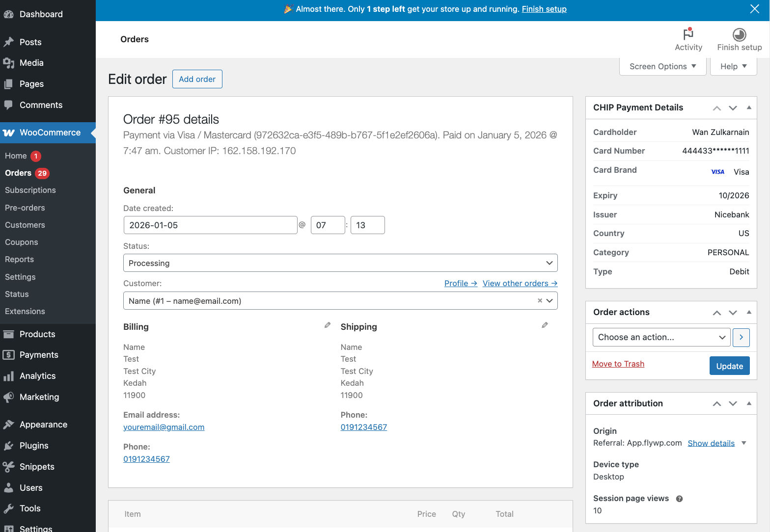Screen dimensions: 770x532
Task: Open Subscriptions in WooCommerce submenu
Action: [x=30, y=190]
